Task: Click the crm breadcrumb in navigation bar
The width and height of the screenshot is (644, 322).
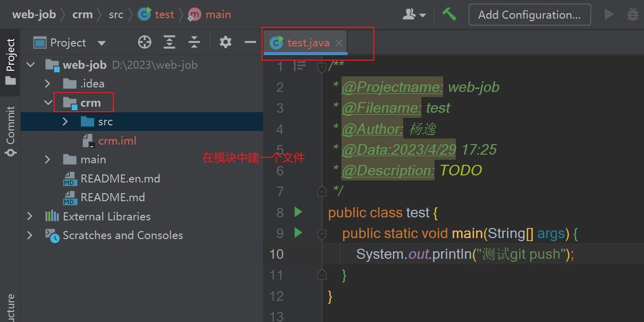Action: click(82, 15)
